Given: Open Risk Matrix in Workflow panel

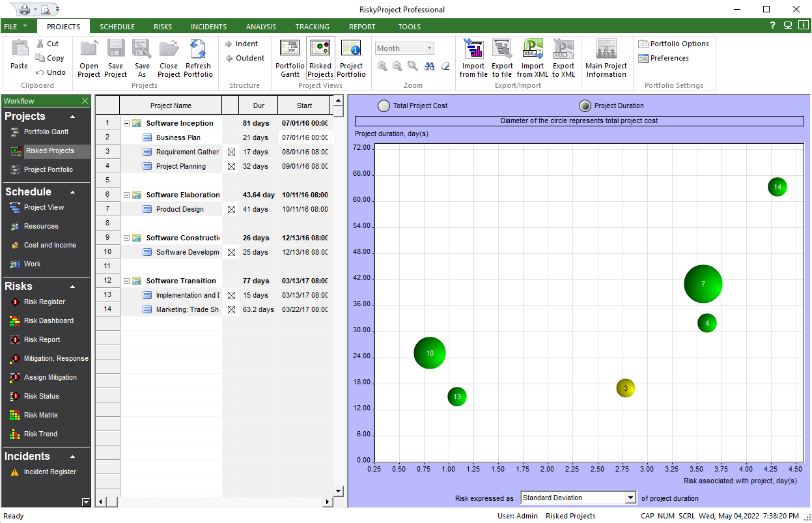Looking at the screenshot, I should [40, 415].
